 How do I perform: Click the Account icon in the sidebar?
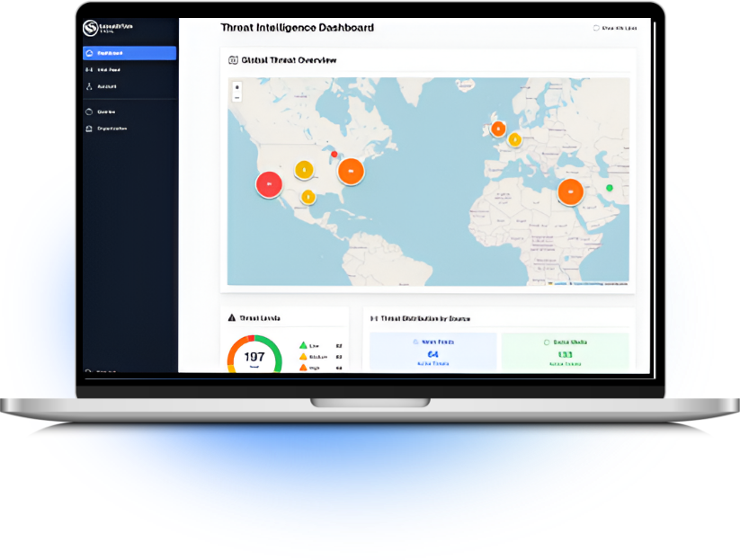coord(88,86)
